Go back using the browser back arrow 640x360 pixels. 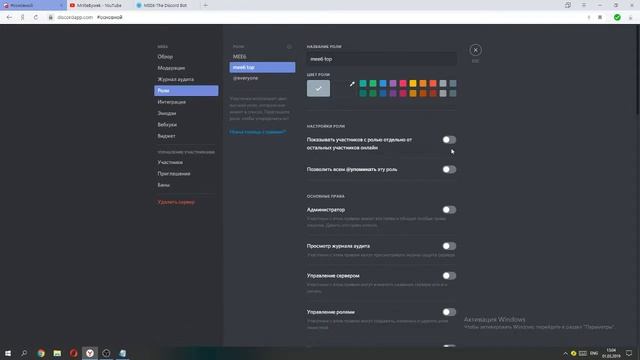(x=9, y=17)
